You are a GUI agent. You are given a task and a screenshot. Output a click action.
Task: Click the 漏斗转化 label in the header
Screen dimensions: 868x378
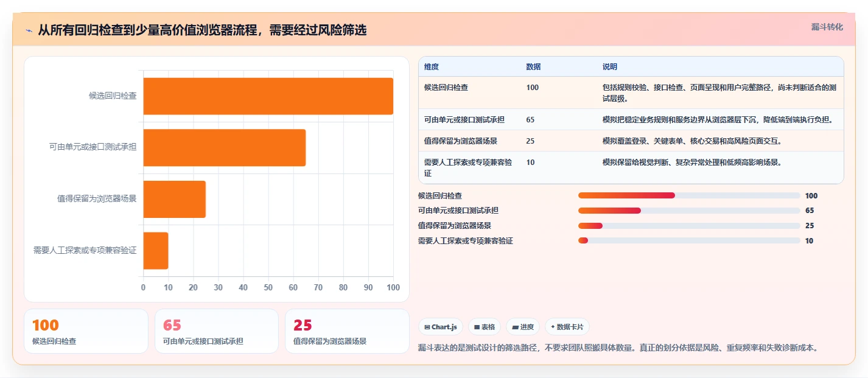coord(827,27)
